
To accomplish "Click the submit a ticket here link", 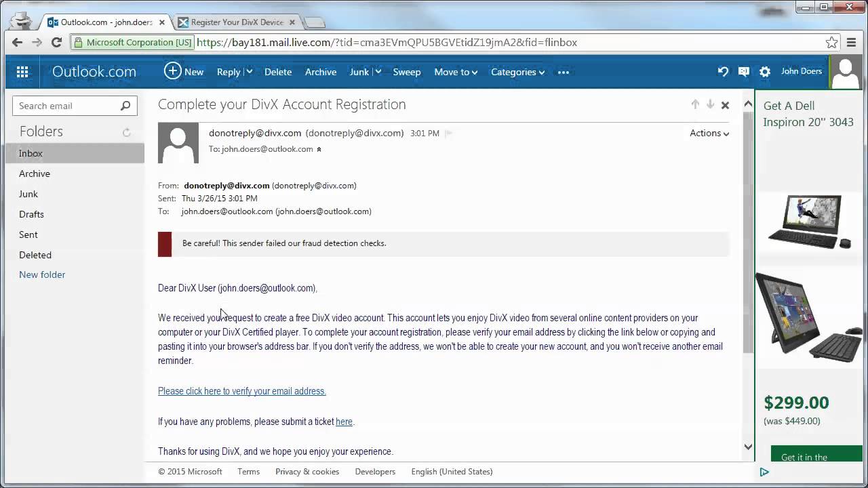I will (x=344, y=422).
